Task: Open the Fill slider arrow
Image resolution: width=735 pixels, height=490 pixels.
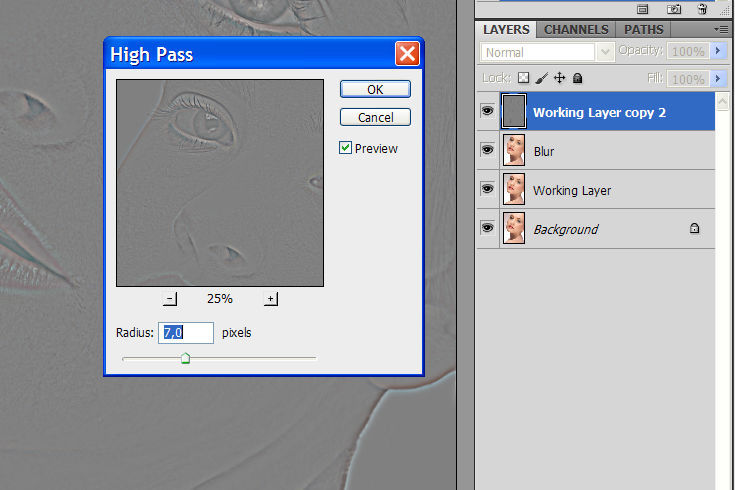Action: 718,78
